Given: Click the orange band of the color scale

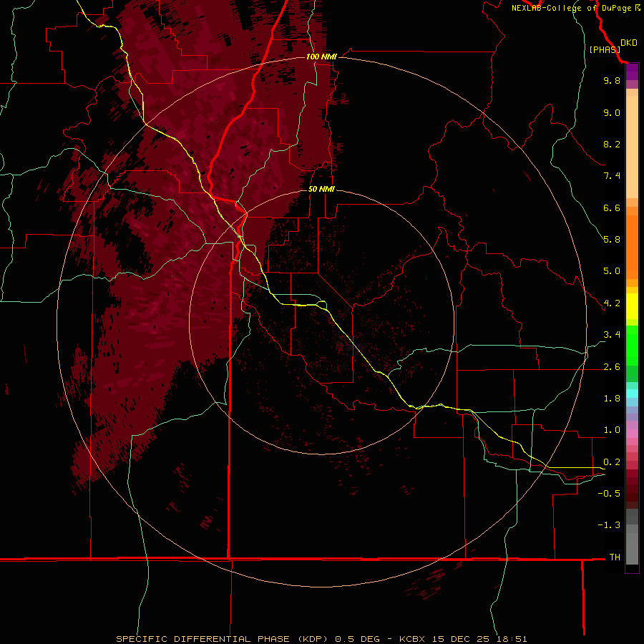Looking at the screenshot, I should tap(632, 246).
